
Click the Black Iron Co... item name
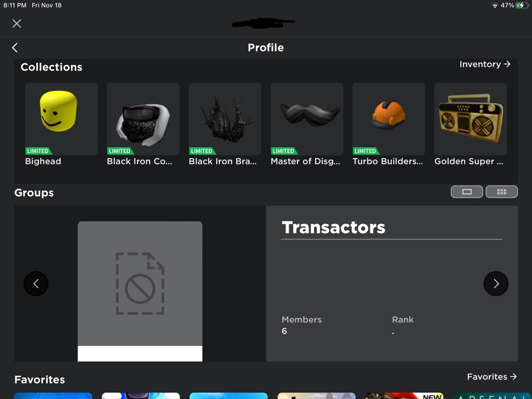(x=139, y=161)
